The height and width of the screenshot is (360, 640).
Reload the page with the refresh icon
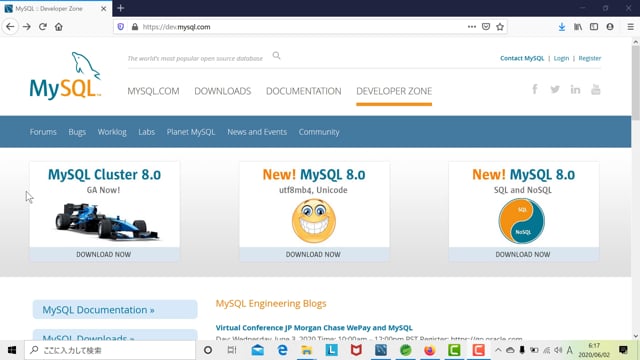coord(42,27)
